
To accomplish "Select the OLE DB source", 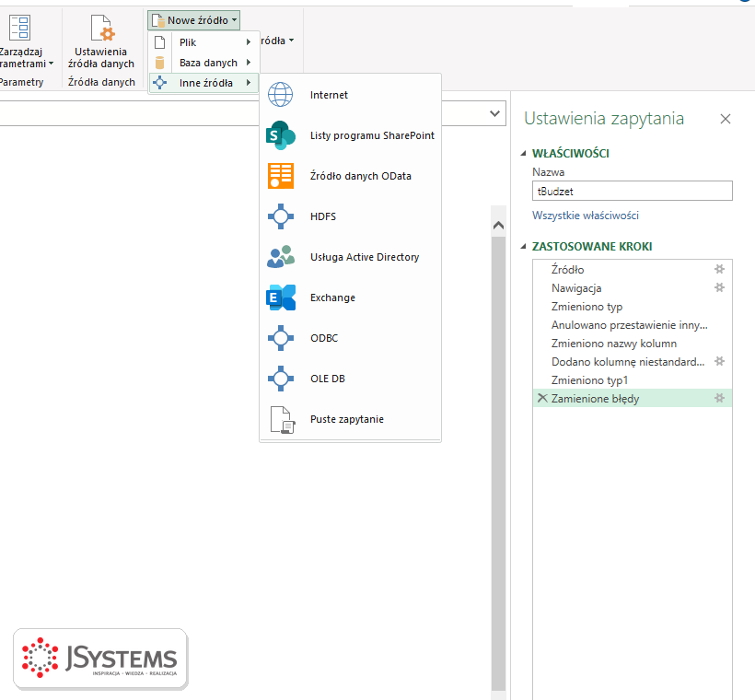I will [350, 379].
